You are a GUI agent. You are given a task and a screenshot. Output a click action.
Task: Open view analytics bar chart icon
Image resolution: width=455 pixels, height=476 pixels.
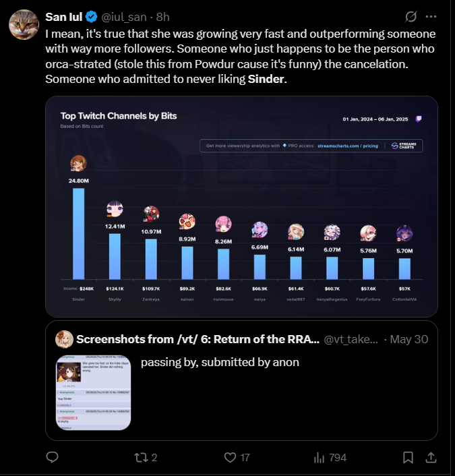click(x=320, y=457)
